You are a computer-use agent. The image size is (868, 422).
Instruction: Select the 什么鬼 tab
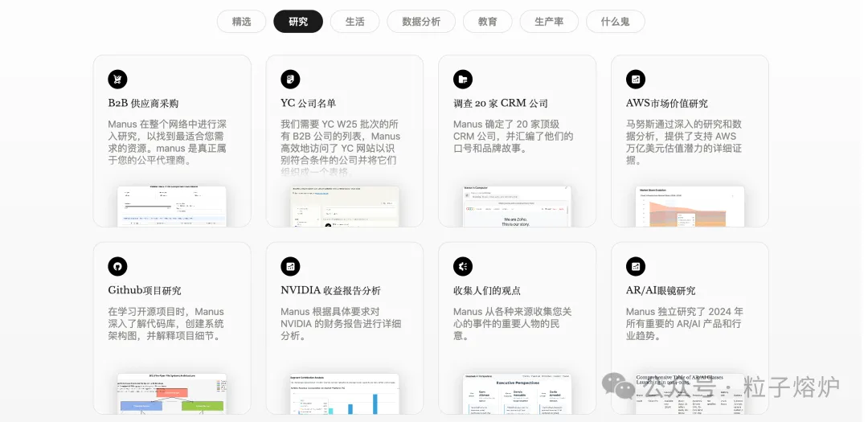point(616,22)
